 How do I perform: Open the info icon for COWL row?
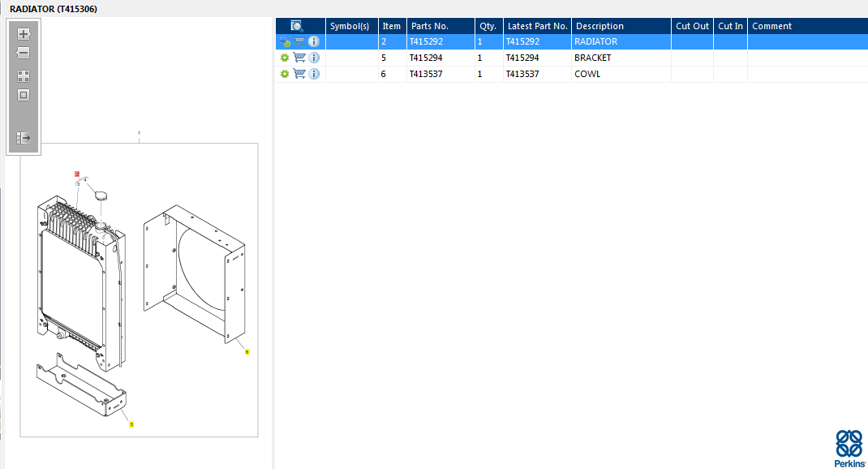coord(314,74)
